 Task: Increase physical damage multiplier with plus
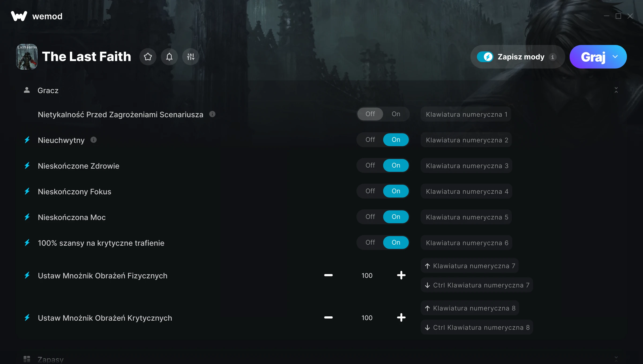point(401,275)
